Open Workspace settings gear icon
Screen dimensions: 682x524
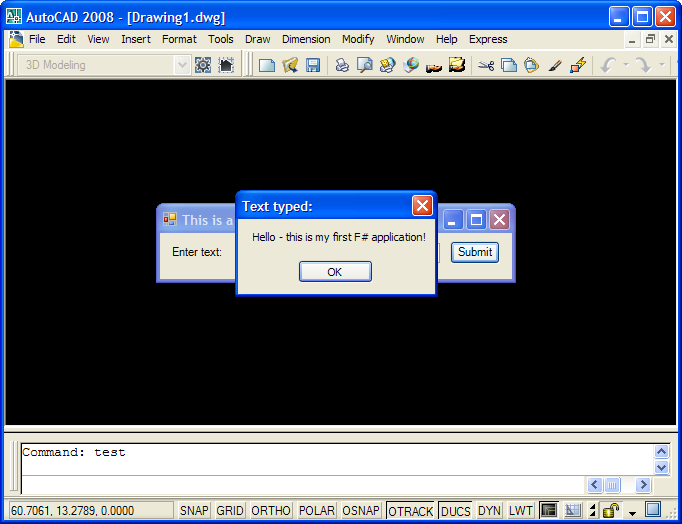coord(203,65)
